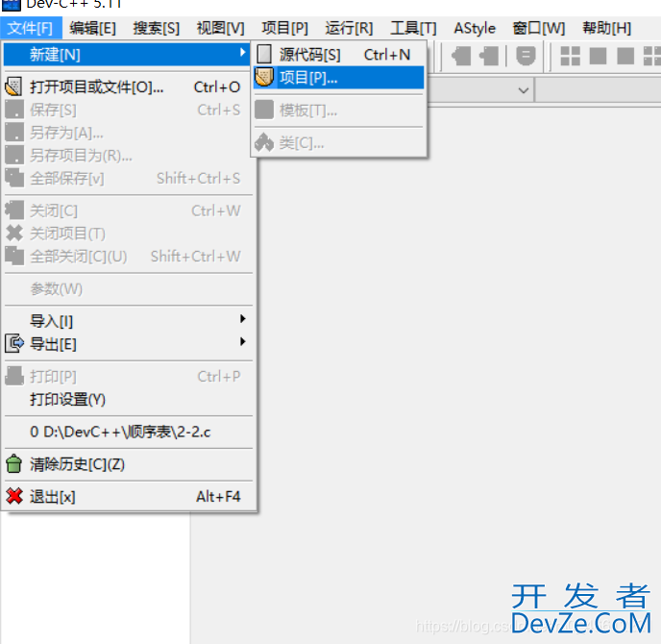Click the red X exit icon
661x644 pixels.
[x=14, y=496]
